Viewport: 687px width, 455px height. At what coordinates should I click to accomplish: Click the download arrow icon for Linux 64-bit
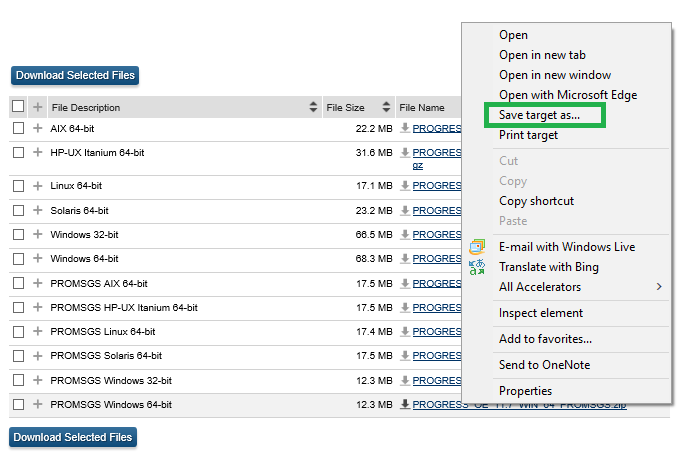405,185
